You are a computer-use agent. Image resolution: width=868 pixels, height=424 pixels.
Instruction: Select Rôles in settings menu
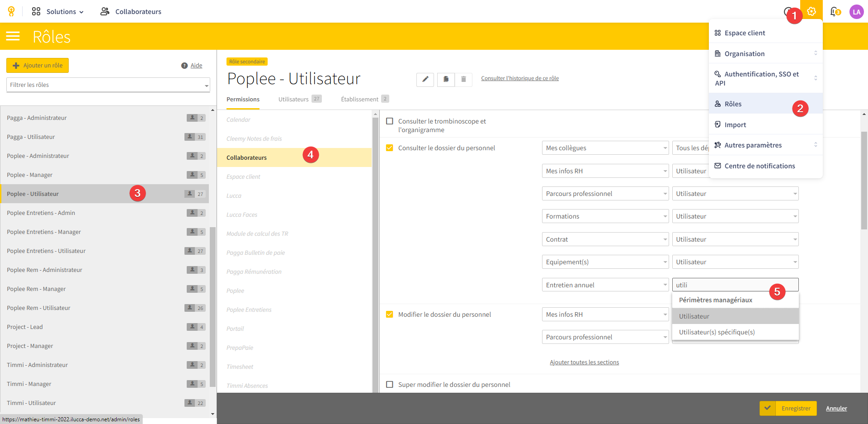tap(766, 104)
